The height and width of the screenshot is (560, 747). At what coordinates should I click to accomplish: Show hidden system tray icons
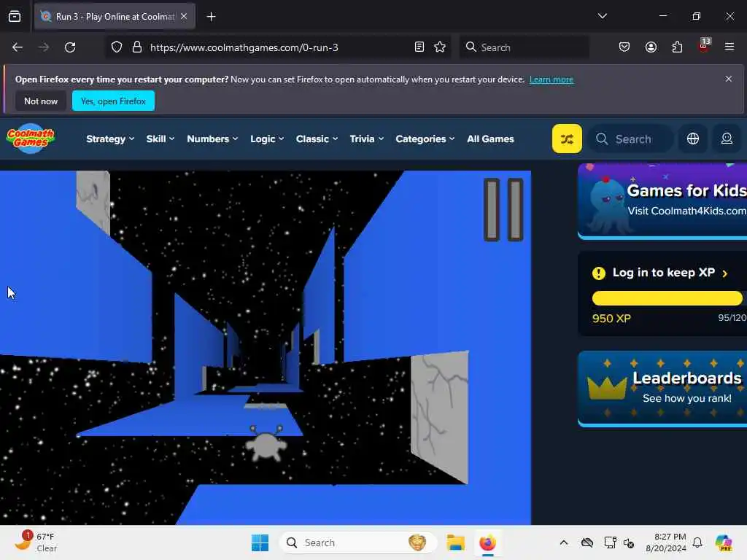coord(564,542)
